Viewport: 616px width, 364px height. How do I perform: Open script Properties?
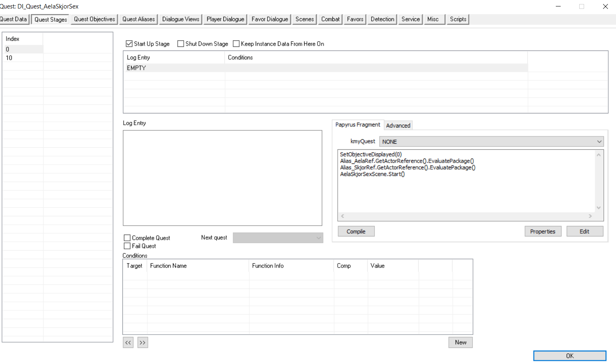(x=542, y=231)
